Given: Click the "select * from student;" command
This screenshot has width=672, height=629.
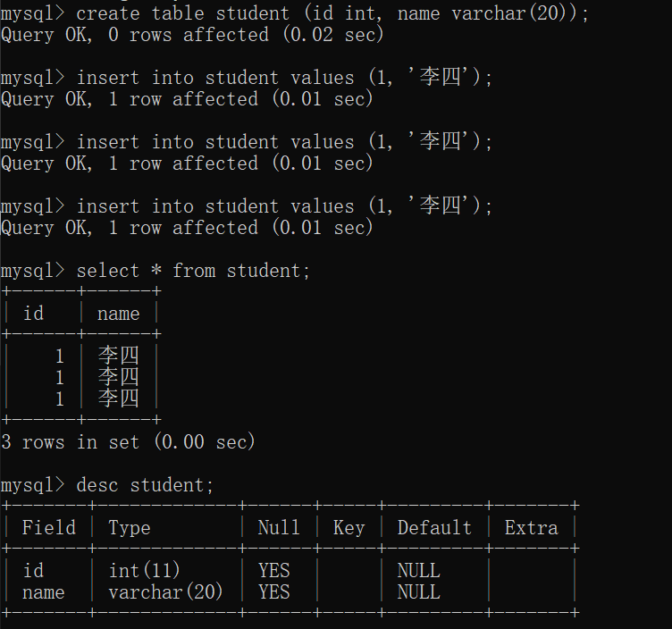Looking at the screenshot, I should pyautogui.click(x=193, y=271).
